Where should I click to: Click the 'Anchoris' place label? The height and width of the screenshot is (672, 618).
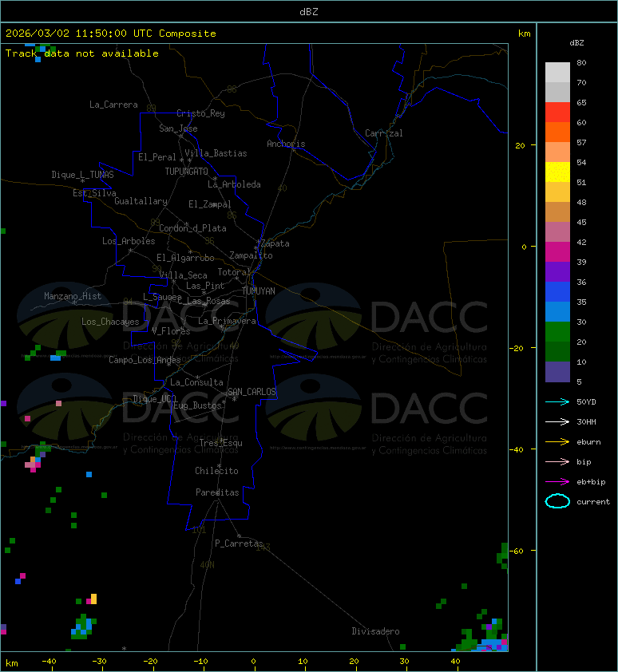tap(286, 144)
